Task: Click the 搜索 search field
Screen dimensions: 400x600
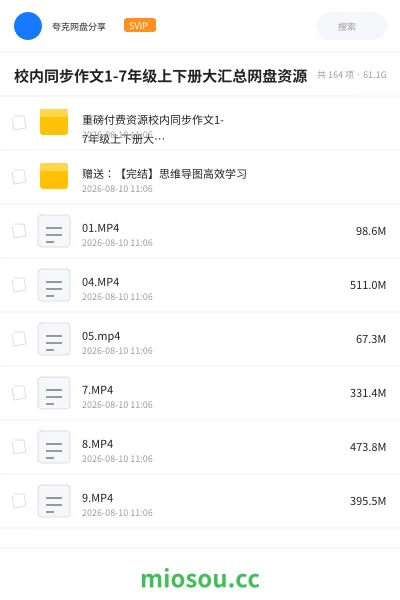Action: [352, 26]
